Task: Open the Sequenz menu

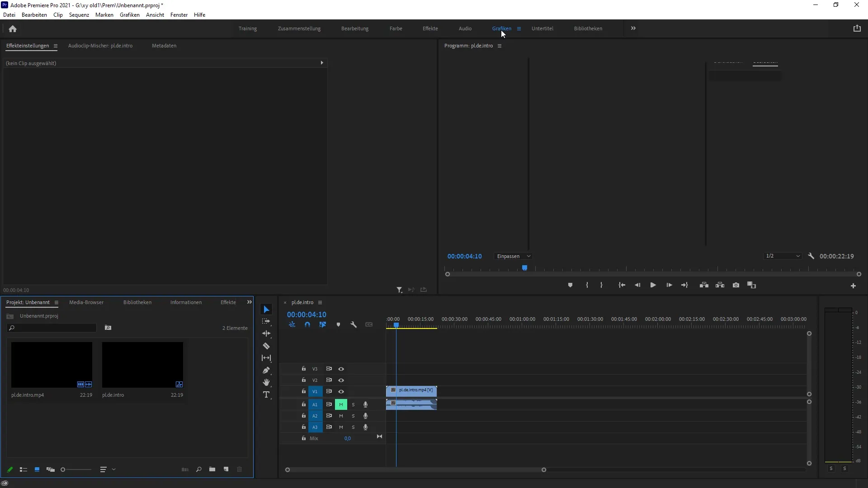Action: 79,14
